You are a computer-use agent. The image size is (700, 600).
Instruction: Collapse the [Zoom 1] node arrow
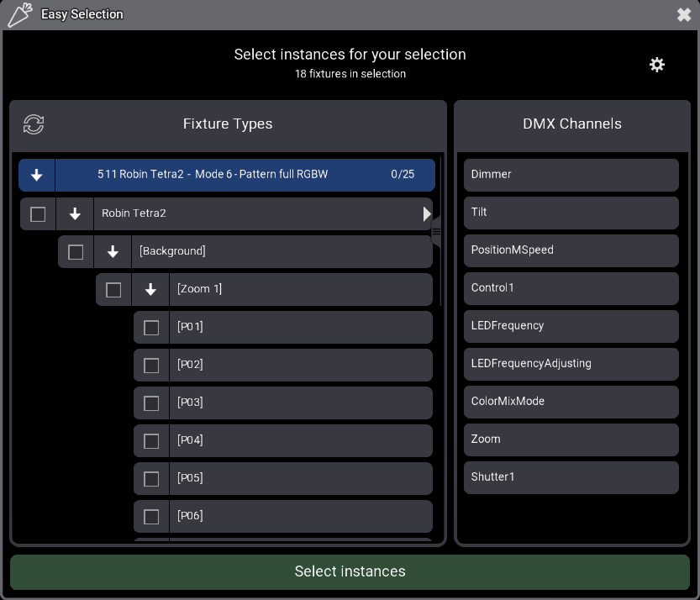tap(150, 290)
